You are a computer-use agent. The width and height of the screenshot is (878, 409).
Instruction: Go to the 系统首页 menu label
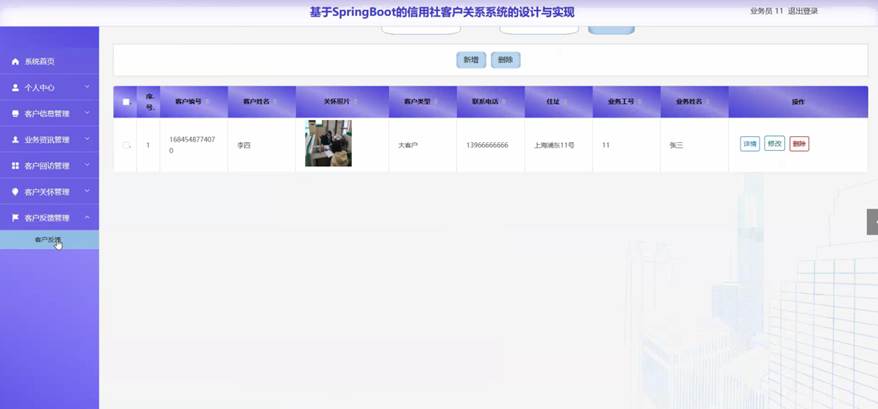click(x=40, y=62)
